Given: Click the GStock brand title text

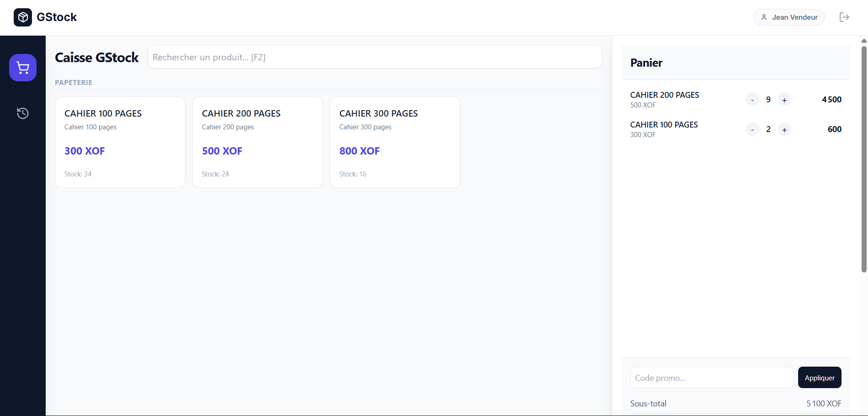Looking at the screenshot, I should coord(57,17).
